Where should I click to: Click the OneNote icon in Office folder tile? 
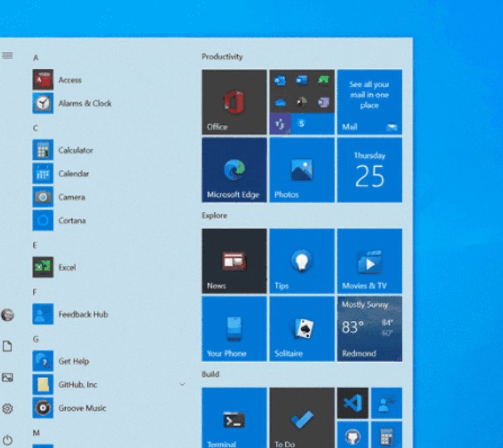323,103
